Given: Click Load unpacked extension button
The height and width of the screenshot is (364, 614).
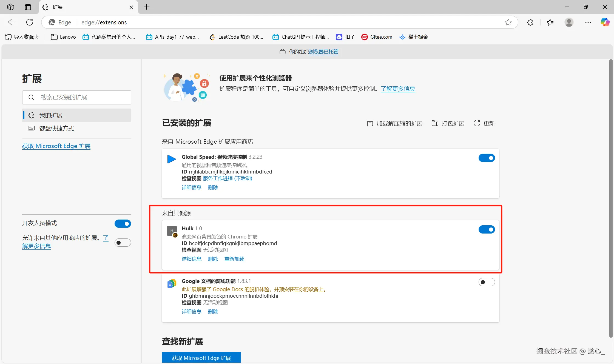Looking at the screenshot, I should click(395, 123).
